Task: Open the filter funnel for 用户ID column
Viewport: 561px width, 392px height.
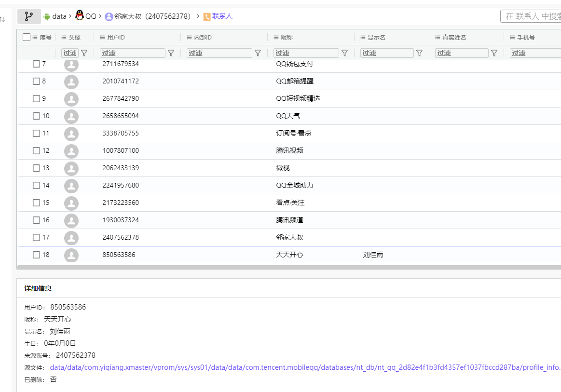Action: [171, 53]
